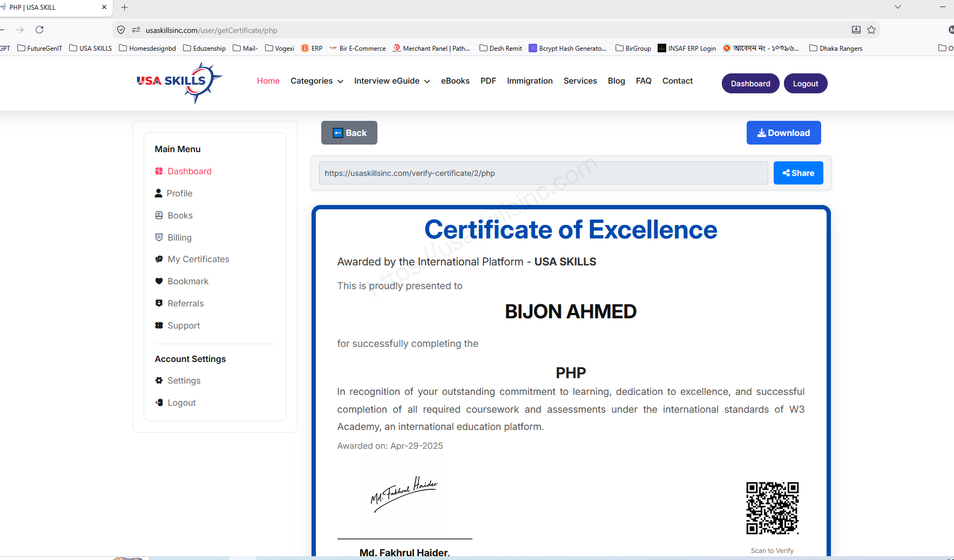This screenshot has height=560, width=954.
Task: Click the site permissions icon beside the URL
Action: (136, 30)
